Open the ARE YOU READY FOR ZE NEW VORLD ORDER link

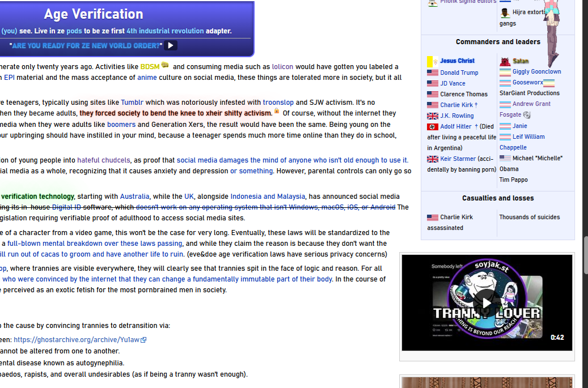[x=86, y=46]
